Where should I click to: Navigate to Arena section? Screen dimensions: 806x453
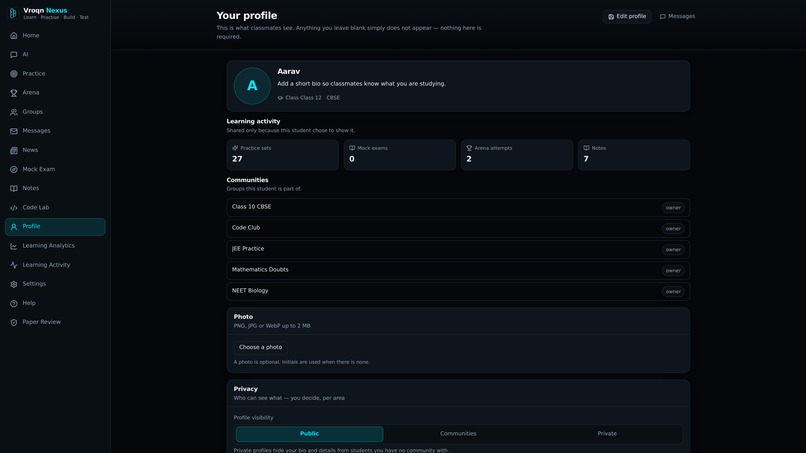31,93
